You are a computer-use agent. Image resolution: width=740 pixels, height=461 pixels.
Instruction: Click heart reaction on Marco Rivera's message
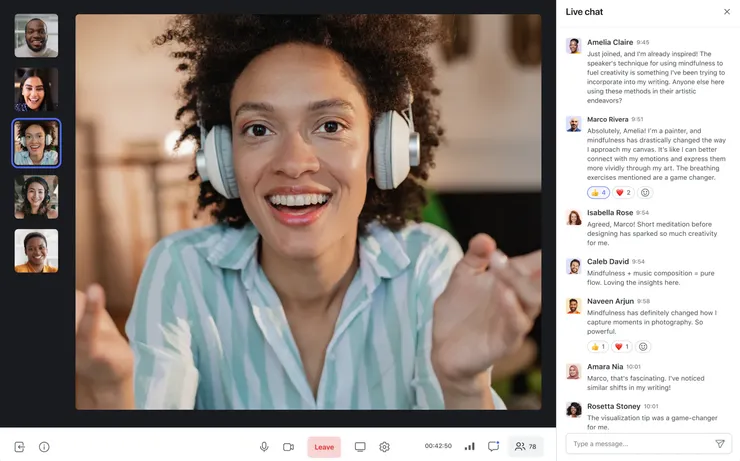point(623,193)
